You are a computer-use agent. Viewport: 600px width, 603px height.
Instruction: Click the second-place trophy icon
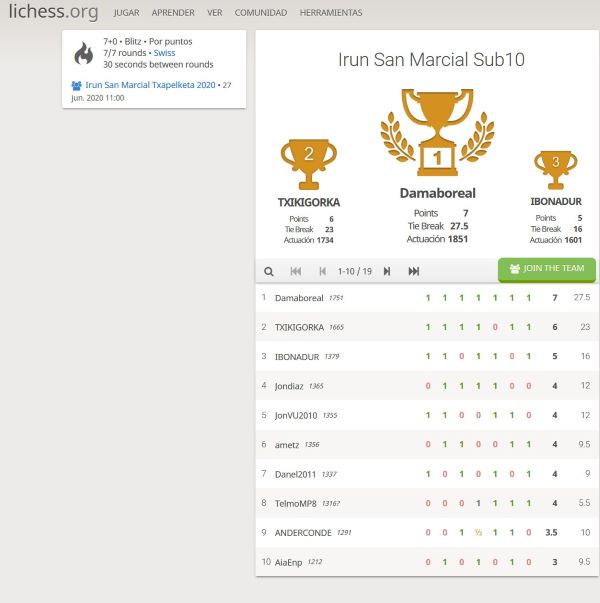[x=308, y=163]
